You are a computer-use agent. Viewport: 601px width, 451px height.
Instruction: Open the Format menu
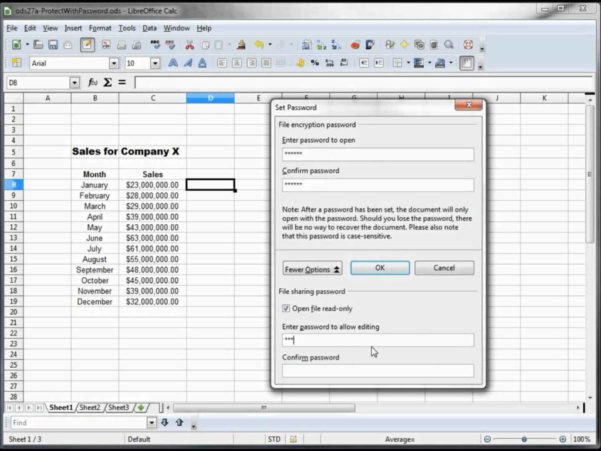(100, 28)
